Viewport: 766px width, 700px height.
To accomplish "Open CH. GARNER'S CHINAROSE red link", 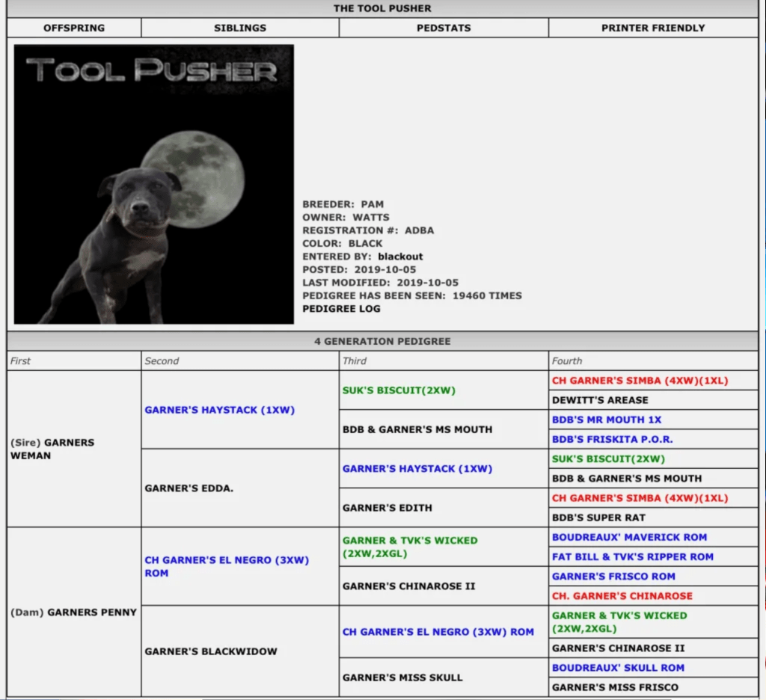I will pyautogui.click(x=622, y=596).
